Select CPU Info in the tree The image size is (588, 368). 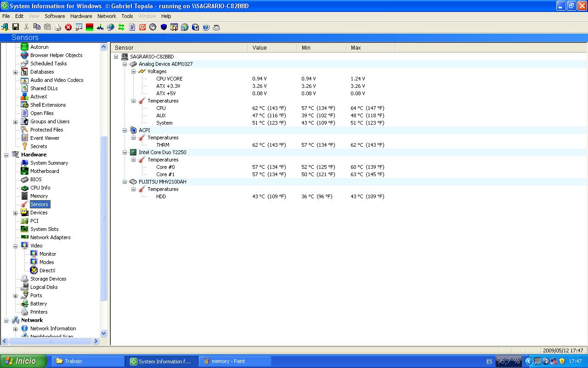point(40,188)
